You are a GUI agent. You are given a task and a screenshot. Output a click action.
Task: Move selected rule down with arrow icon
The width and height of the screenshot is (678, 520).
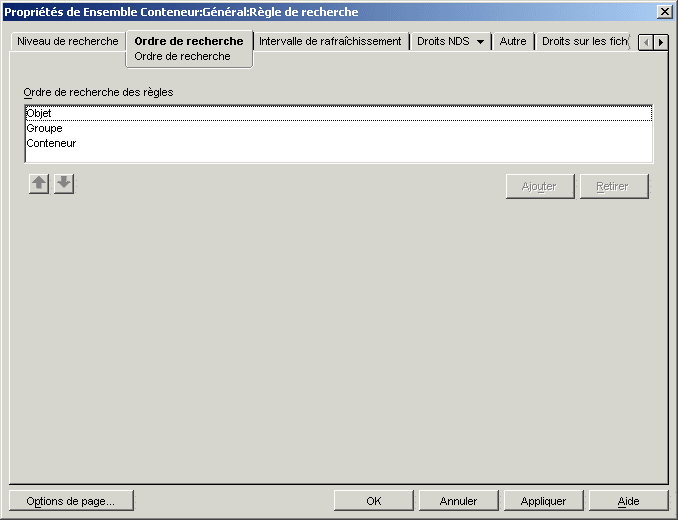pos(64,184)
